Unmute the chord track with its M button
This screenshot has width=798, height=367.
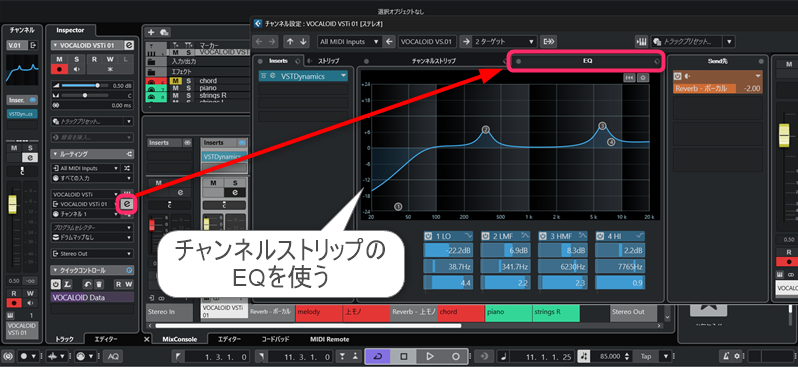(176, 81)
